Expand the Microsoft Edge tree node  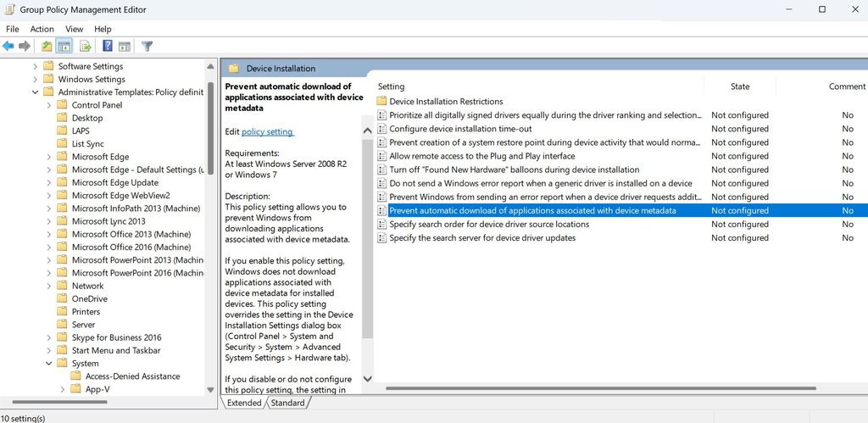pyautogui.click(x=48, y=157)
